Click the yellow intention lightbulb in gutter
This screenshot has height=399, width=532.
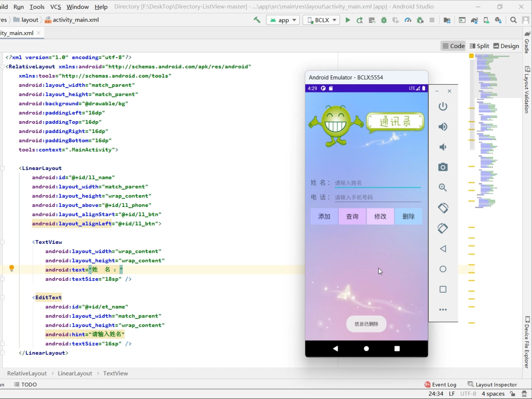click(x=12, y=268)
